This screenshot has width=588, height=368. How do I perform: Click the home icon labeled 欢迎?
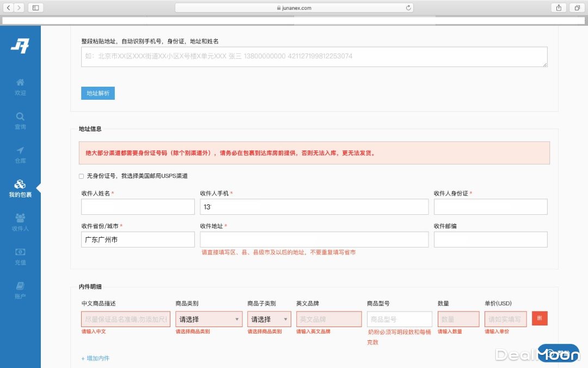point(20,83)
